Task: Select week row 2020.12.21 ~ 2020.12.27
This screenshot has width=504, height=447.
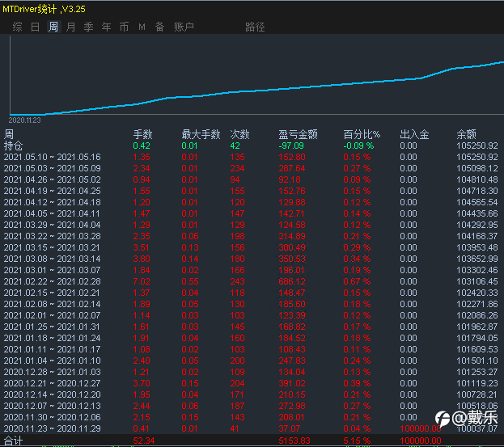Action: coord(52,383)
